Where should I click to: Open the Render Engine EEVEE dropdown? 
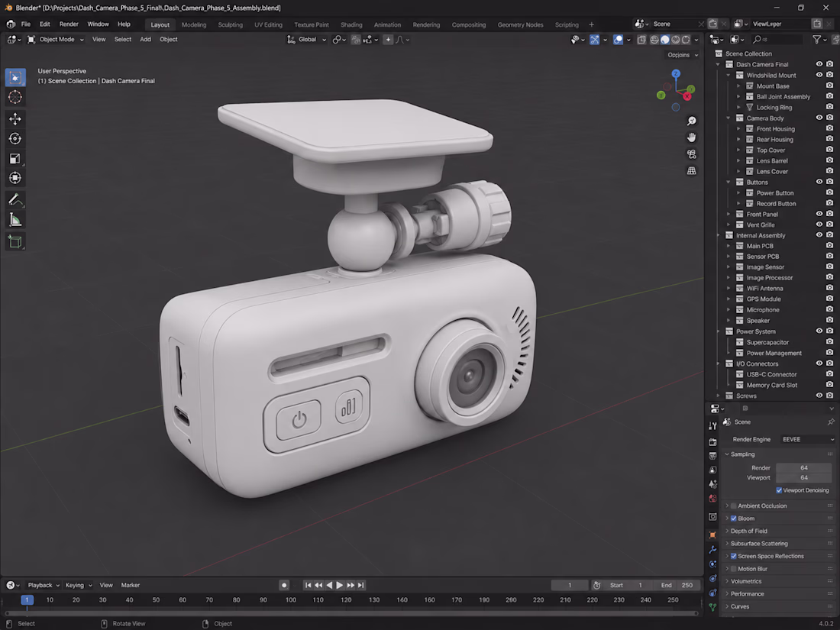pyautogui.click(x=807, y=439)
